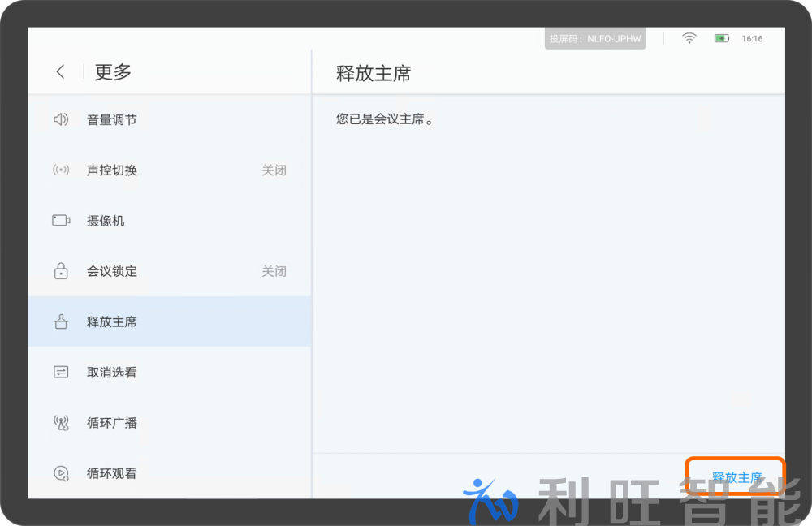This screenshot has height=526, width=812.
Task: Open 摄像机 settings
Action: pyautogui.click(x=170, y=221)
